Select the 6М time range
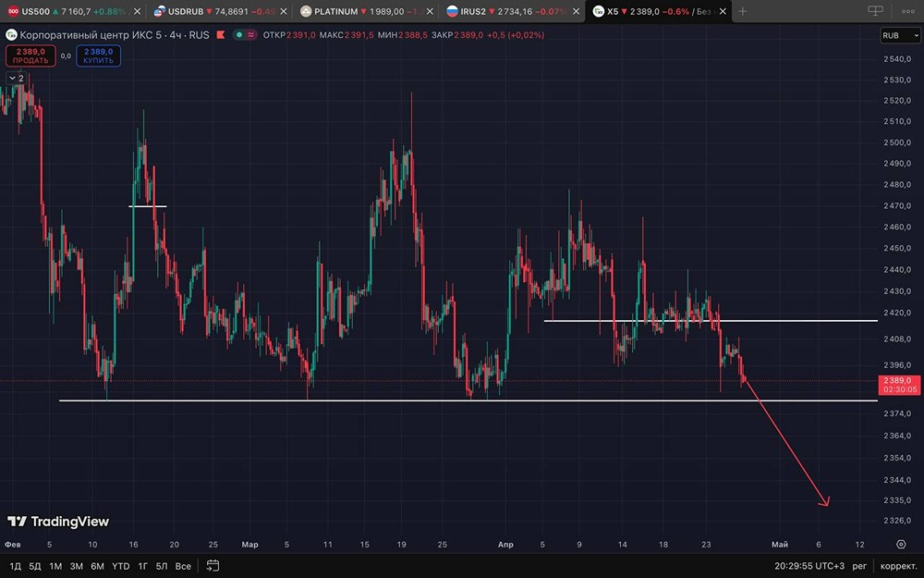Screen dimensions: 924x578 (x=97, y=566)
